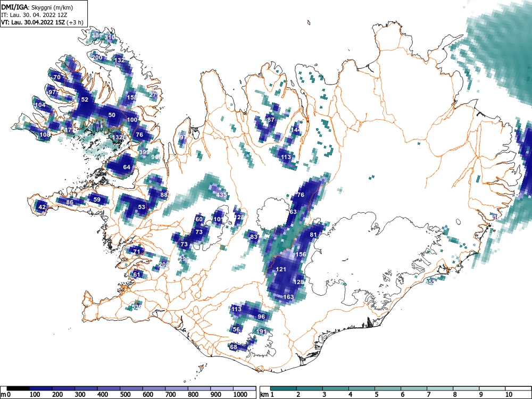Click visibility value 56 on the map
The height and width of the screenshot is (399, 532).
click(x=236, y=329)
